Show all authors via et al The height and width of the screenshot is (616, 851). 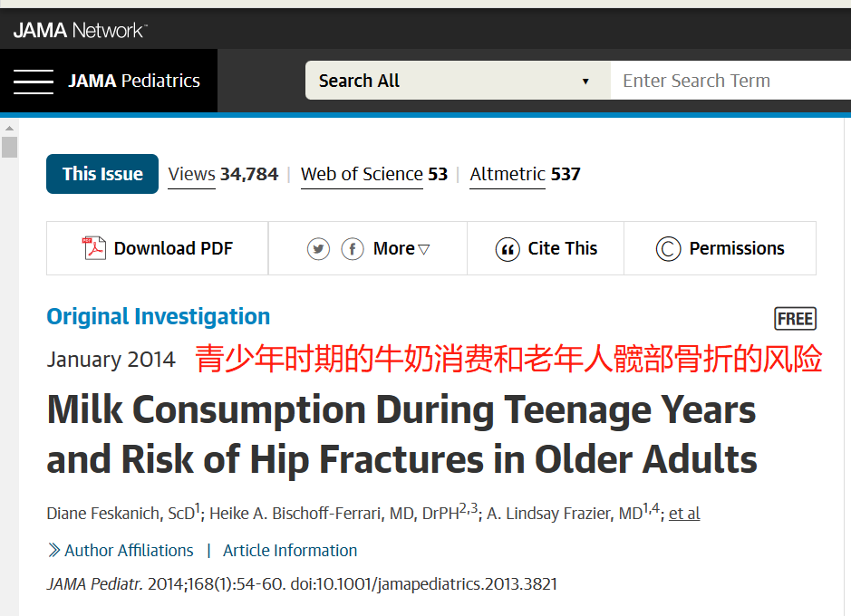click(x=684, y=513)
